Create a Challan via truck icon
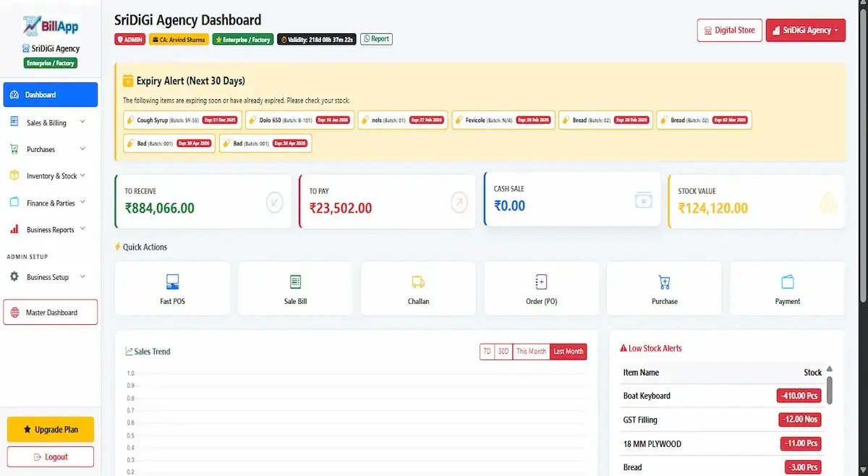The image size is (868, 476). coord(418,282)
